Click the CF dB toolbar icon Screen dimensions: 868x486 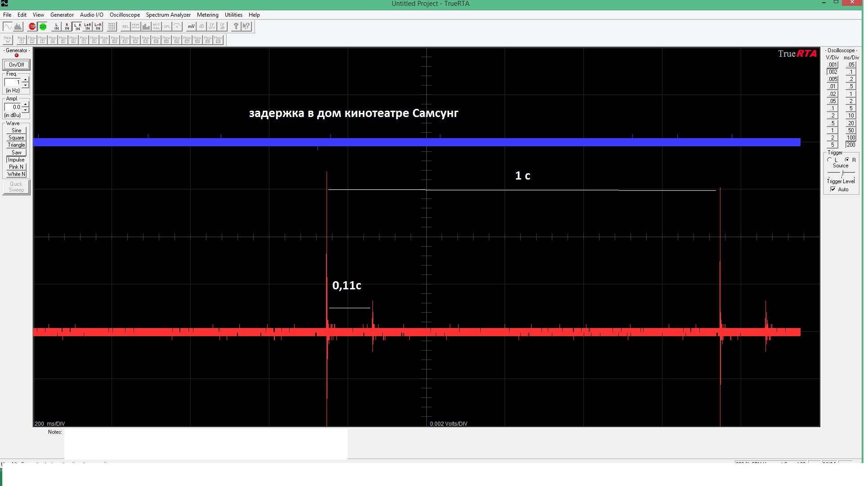(222, 27)
